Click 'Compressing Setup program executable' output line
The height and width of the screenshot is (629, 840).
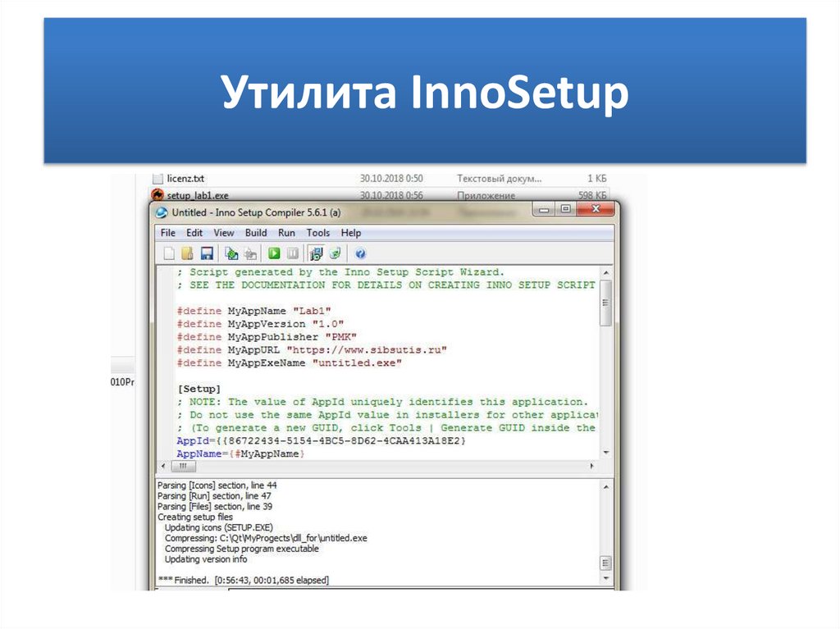click(242, 549)
